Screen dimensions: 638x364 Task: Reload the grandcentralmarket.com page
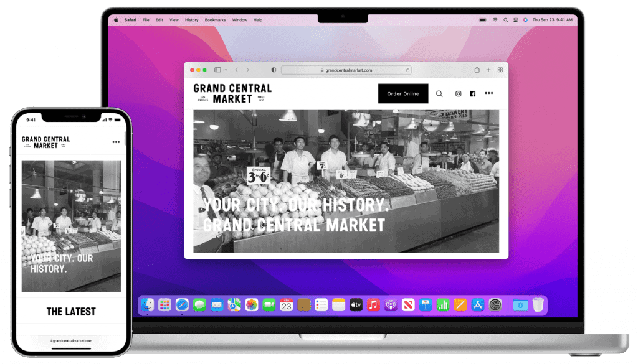click(407, 70)
